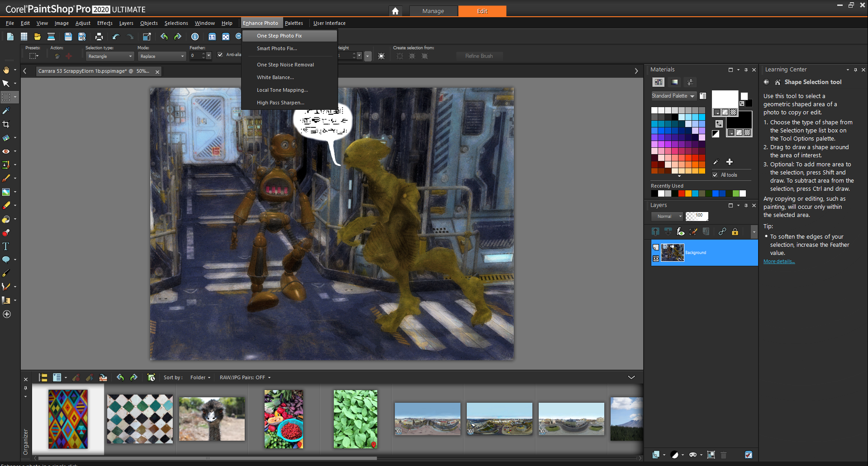Choose One Step Photo Fix menu entry
Viewport: 868px width, 466px height.
(279, 36)
